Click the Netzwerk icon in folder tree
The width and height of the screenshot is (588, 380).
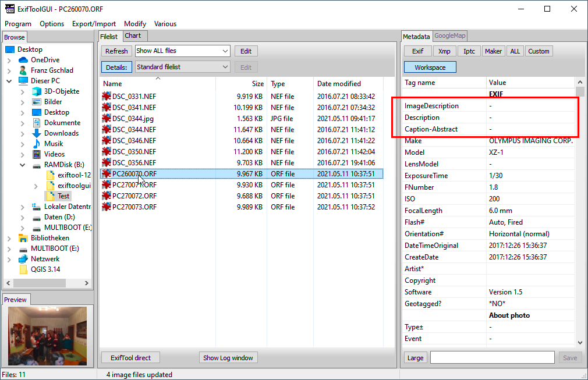pos(23,259)
